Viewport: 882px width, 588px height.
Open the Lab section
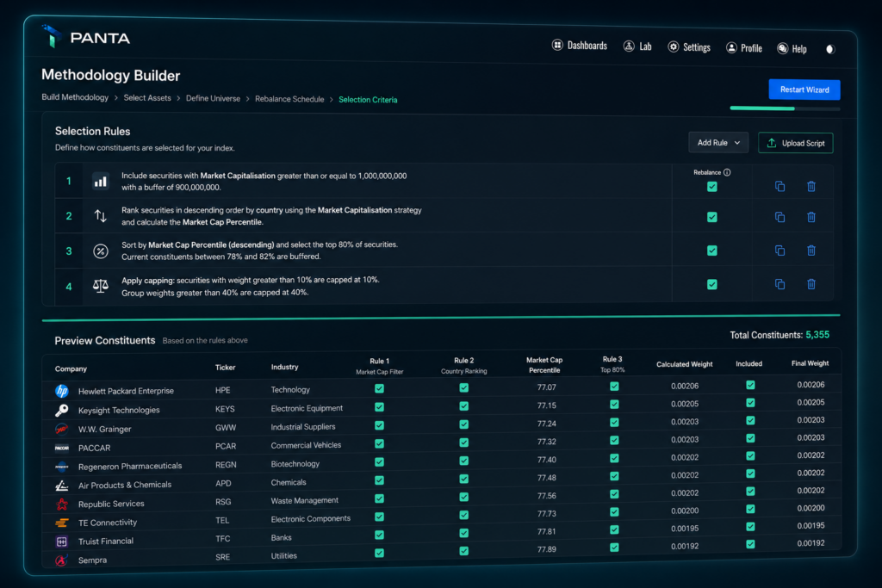tap(637, 46)
